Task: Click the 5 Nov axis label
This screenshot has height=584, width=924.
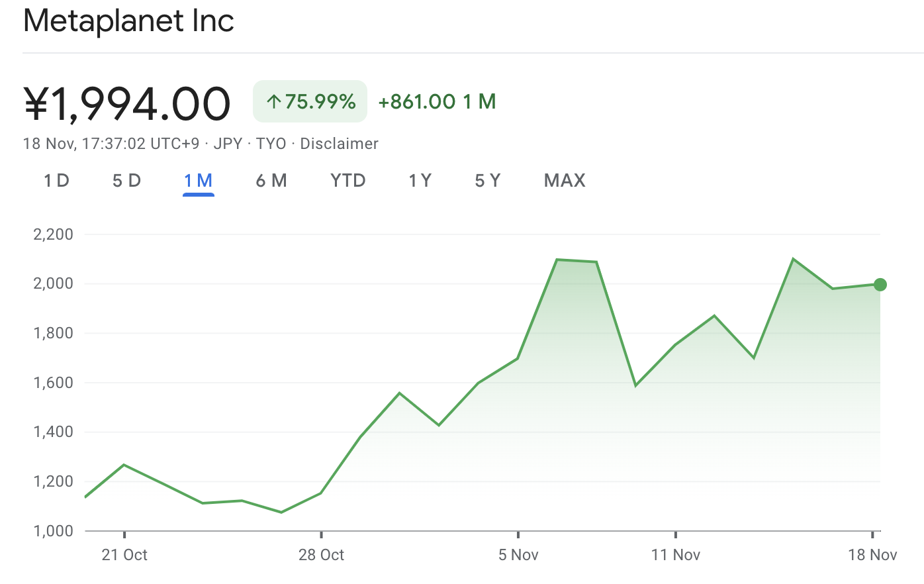Action: click(x=518, y=555)
